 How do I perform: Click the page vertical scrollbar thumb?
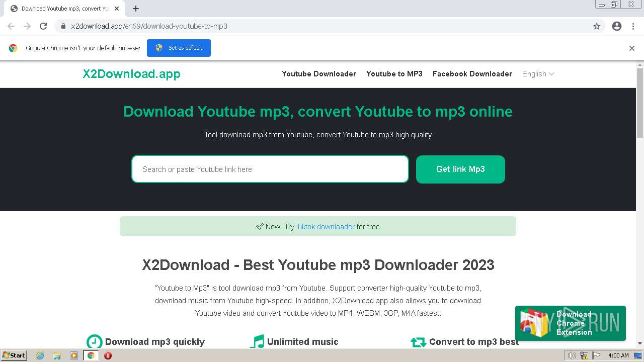coord(640,103)
